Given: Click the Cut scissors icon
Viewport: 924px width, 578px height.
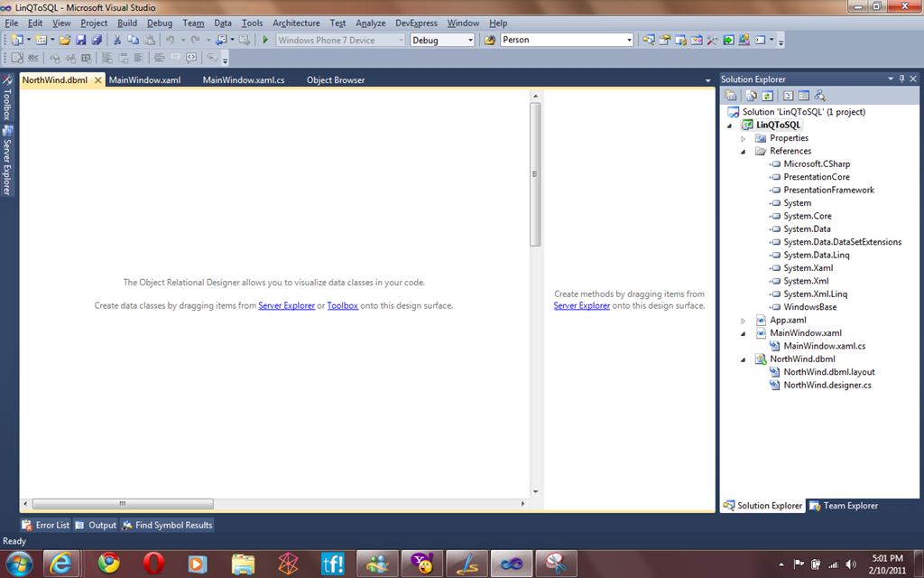Looking at the screenshot, I should (x=116, y=40).
